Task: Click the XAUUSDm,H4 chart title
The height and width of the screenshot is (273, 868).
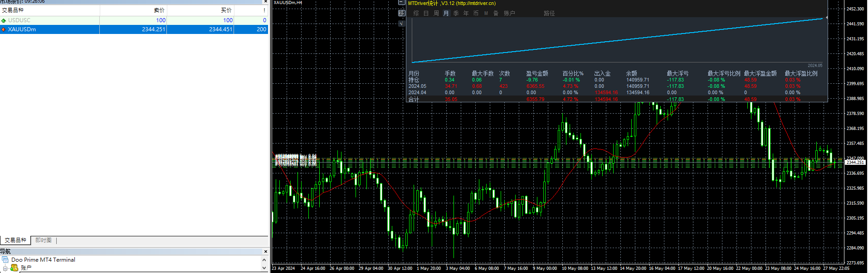Action: 288,3
